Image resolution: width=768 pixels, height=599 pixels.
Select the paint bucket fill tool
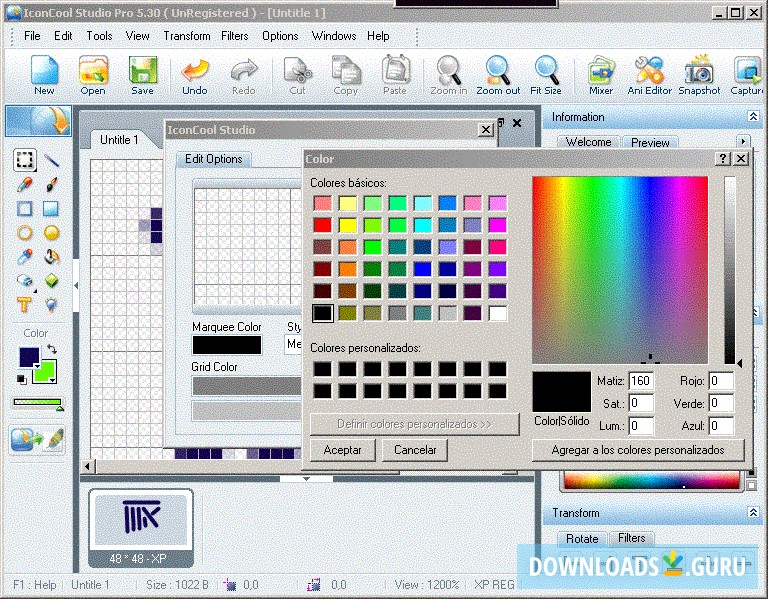click(x=51, y=257)
